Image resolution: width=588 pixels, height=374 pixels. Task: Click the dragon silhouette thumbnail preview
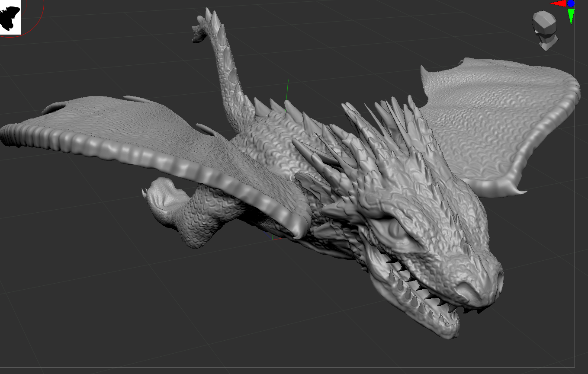[10, 16]
